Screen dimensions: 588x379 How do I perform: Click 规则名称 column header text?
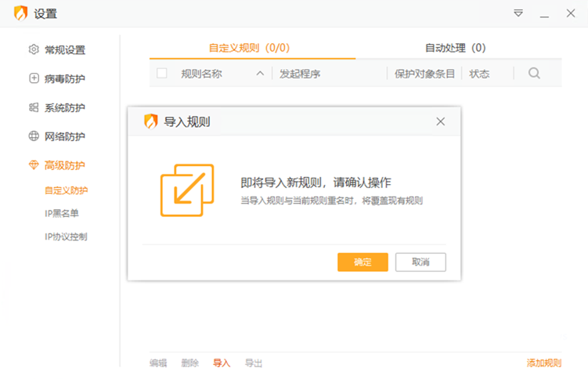(201, 74)
